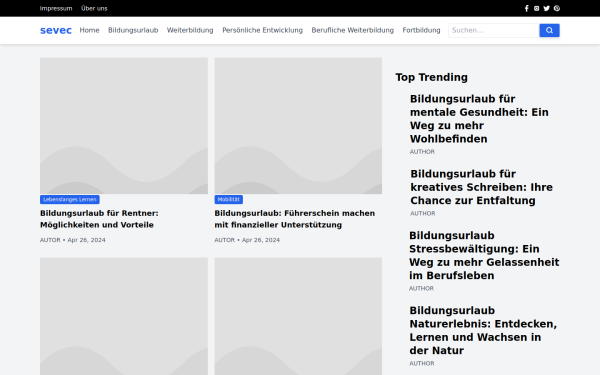Click the Mobilität category tag
The width and height of the screenshot is (600, 375).
click(228, 199)
